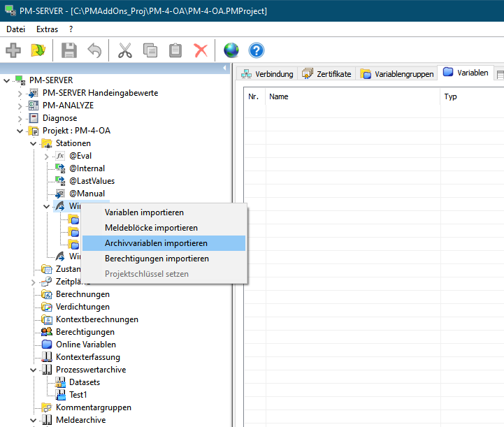This screenshot has width=504, height=427.
Task: Click the Add (plus) toolbar icon
Action: click(13, 50)
